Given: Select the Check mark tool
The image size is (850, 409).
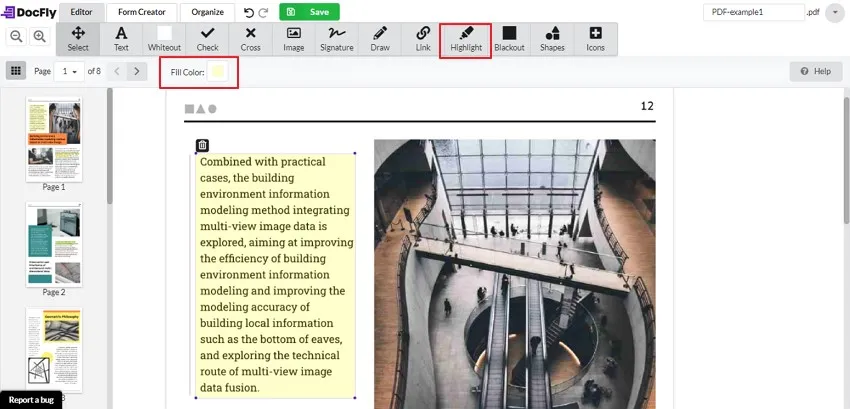Looking at the screenshot, I should coord(207,39).
